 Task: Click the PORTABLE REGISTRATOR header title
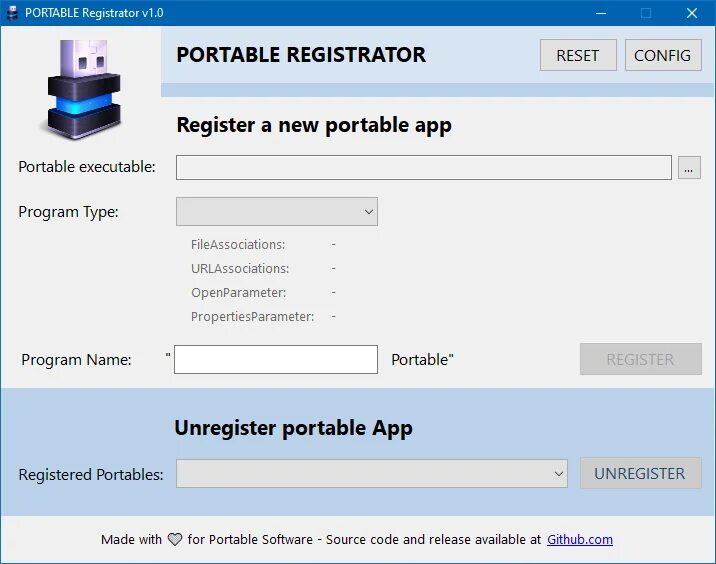point(301,55)
